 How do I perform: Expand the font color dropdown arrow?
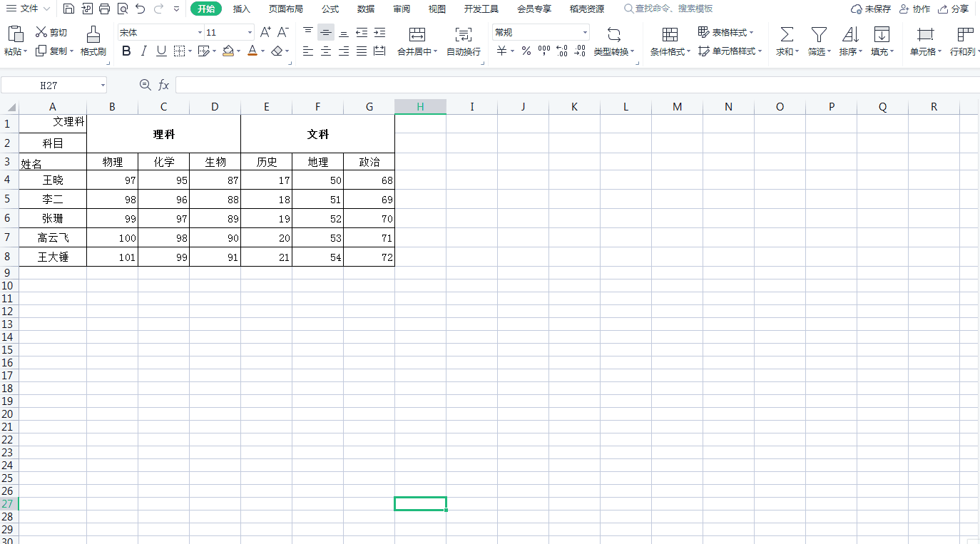point(263,51)
